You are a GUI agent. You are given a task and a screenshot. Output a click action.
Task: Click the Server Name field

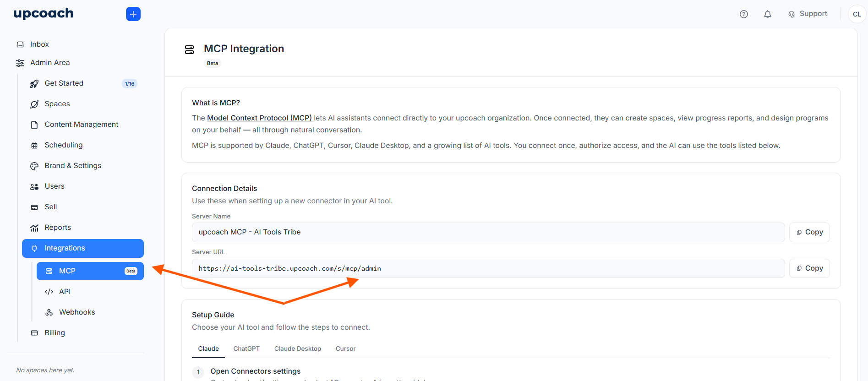click(488, 232)
